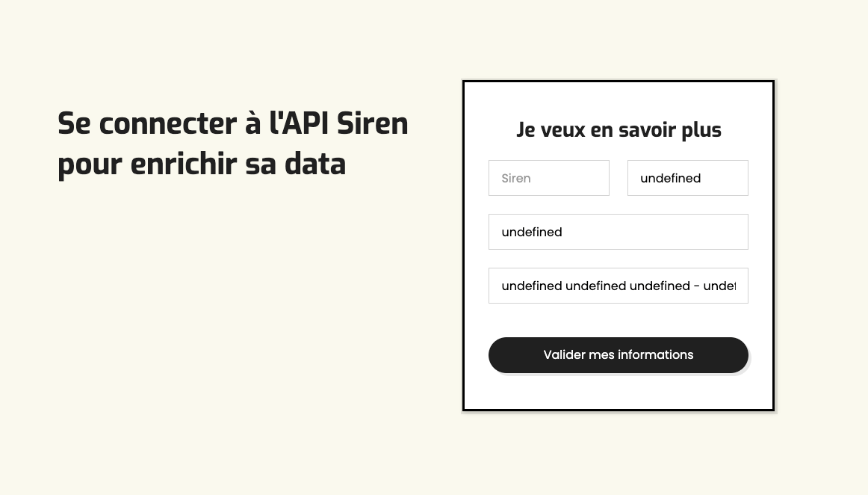
Task: Click the "Se connecter à l'API Siren" heading line
Action: pos(232,123)
